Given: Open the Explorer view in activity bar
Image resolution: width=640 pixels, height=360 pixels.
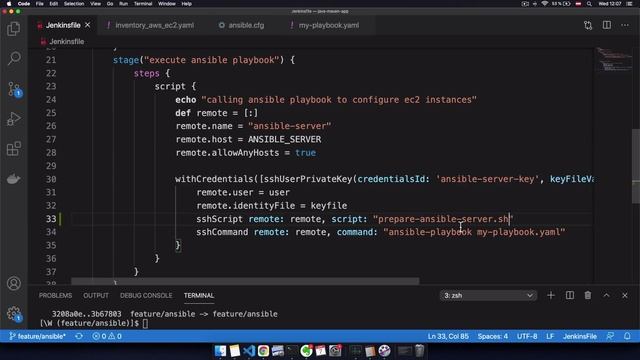Looking at the screenshot, I should coord(13,29).
